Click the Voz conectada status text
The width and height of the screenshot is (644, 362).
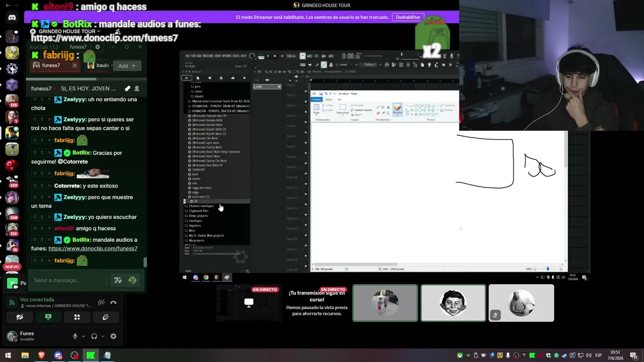tap(37, 300)
